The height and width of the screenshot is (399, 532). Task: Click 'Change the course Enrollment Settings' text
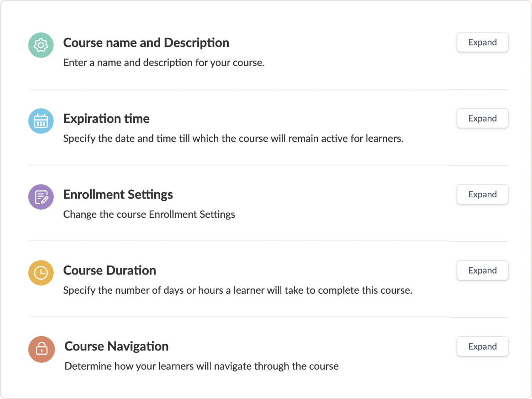149,214
